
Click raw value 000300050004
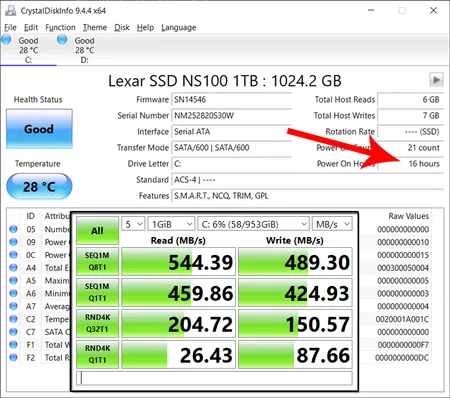coord(403,268)
